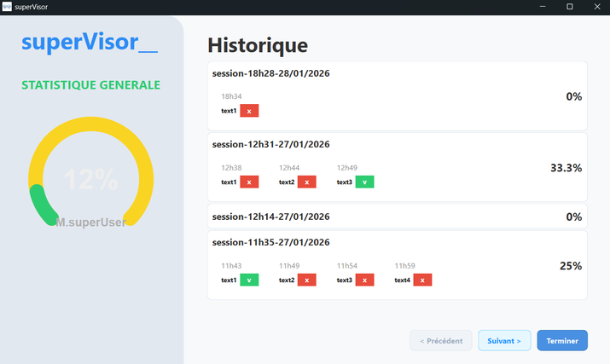Screen dimensions: 610x364
Task: Open session-18h28-28/01/2026 entry
Action: (x=398, y=95)
